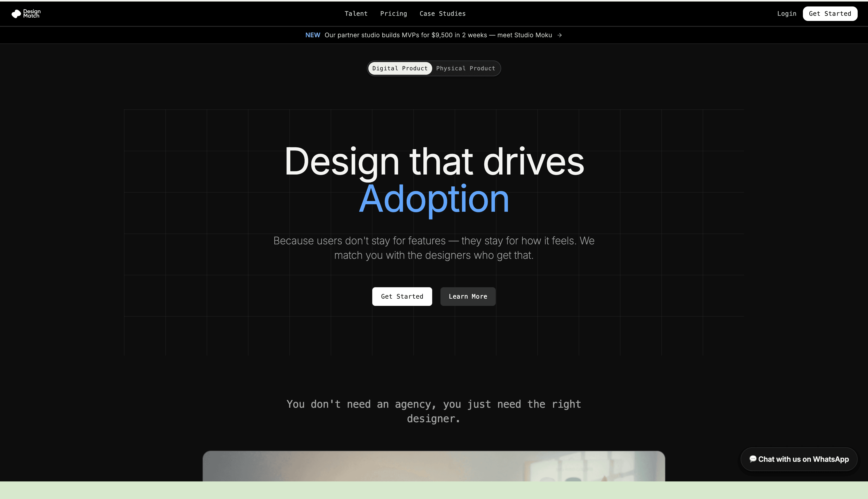Open Chat with us on WhatsApp
The height and width of the screenshot is (499, 868).
click(x=799, y=459)
